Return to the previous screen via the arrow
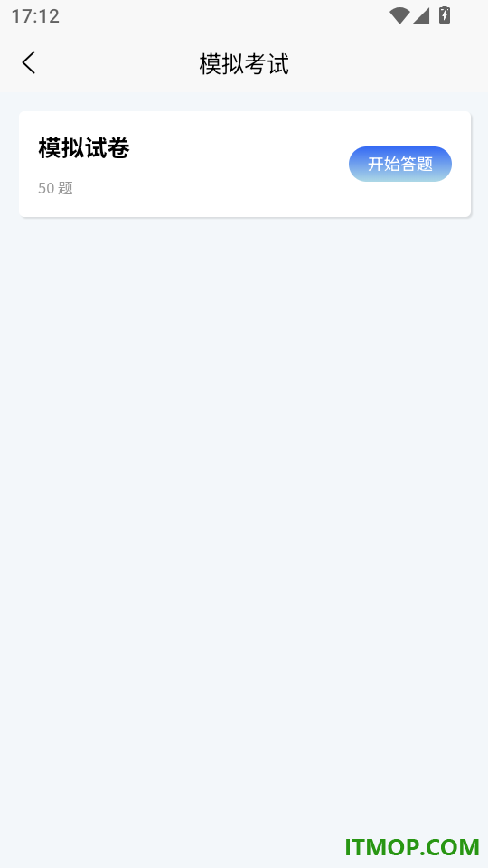488x868 pixels. [x=29, y=62]
